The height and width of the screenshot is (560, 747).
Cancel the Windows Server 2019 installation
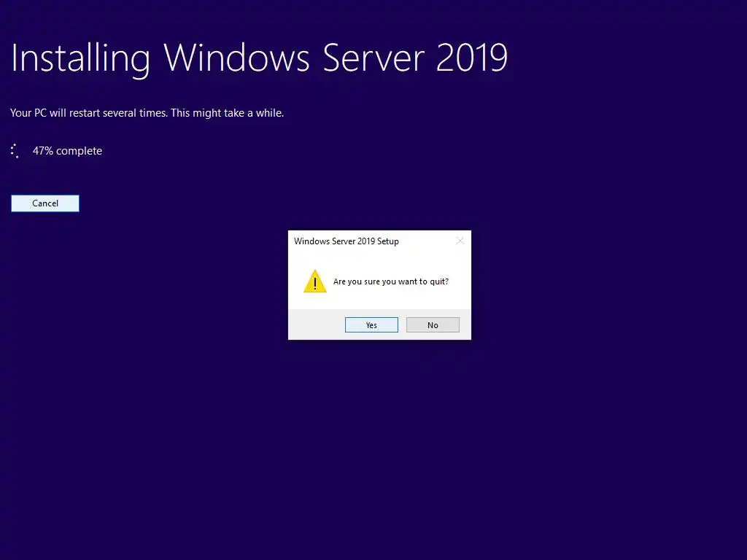pyautogui.click(x=45, y=203)
